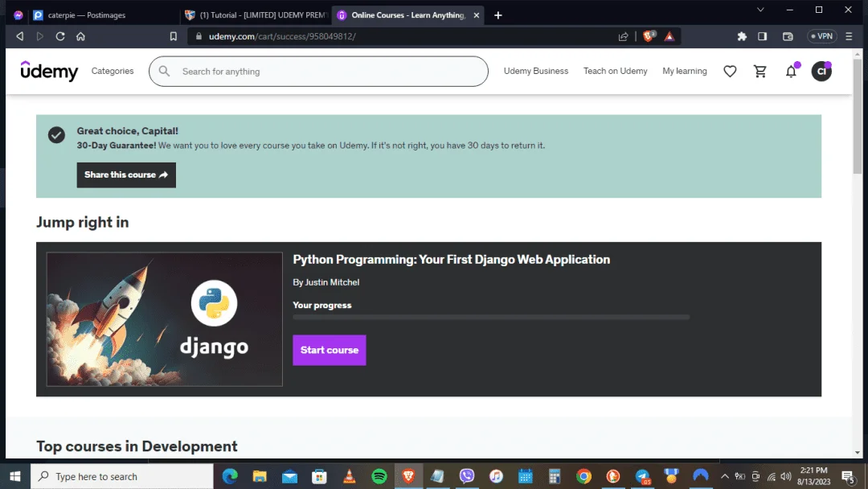Open the Udemy logo home link
The width and height of the screenshot is (868, 489).
coord(49,71)
